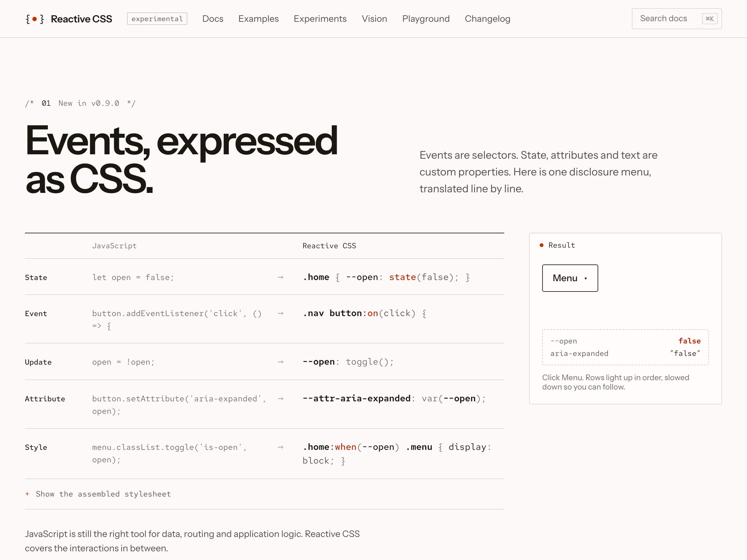Click the Reactive CSS column header
747x560 pixels.
[x=329, y=246]
